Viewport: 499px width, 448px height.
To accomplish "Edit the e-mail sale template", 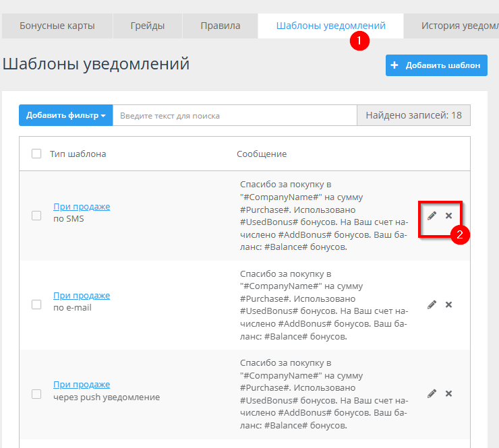I will [432, 305].
